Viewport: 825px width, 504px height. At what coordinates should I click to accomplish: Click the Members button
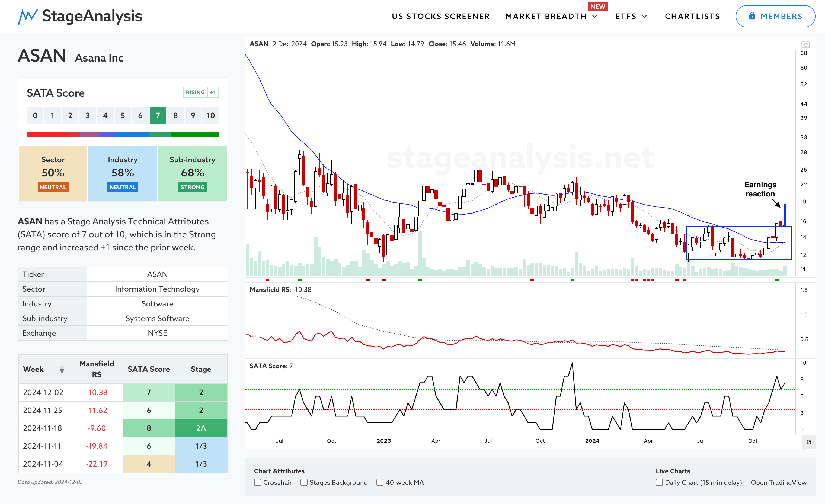(x=775, y=16)
